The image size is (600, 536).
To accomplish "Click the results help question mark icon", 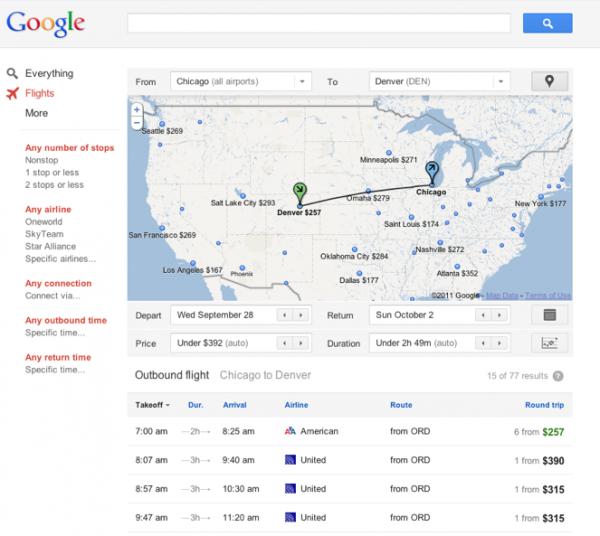I will [x=558, y=376].
